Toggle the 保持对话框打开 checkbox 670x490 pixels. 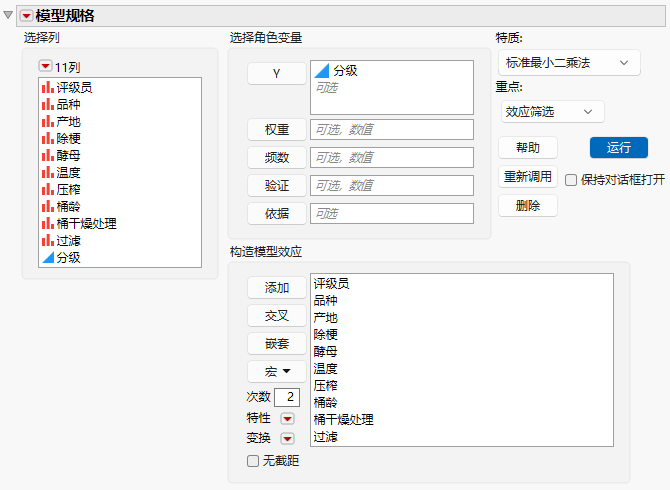point(571,180)
